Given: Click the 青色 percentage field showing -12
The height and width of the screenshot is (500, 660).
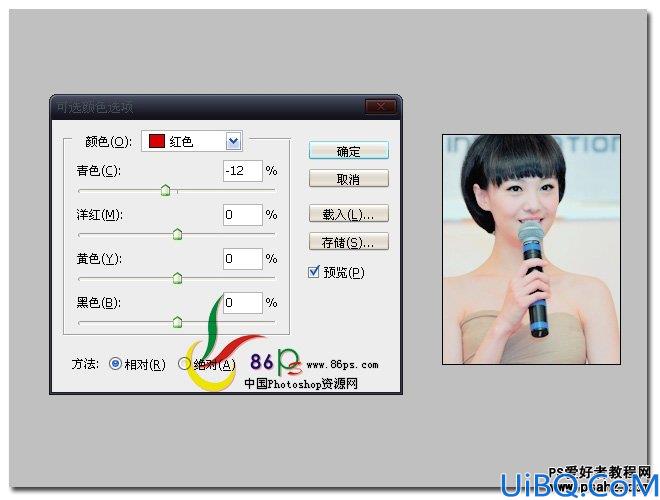Looking at the screenshot, I should point(243,170).
